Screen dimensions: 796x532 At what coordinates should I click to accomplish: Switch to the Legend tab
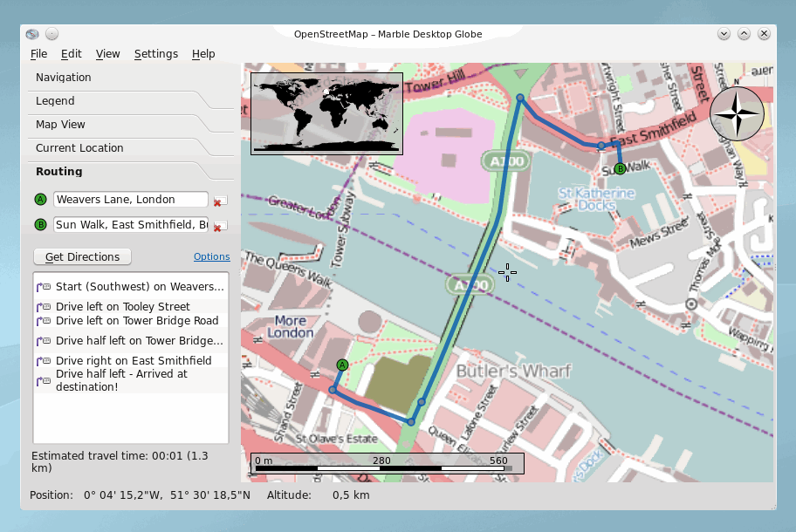55,101
